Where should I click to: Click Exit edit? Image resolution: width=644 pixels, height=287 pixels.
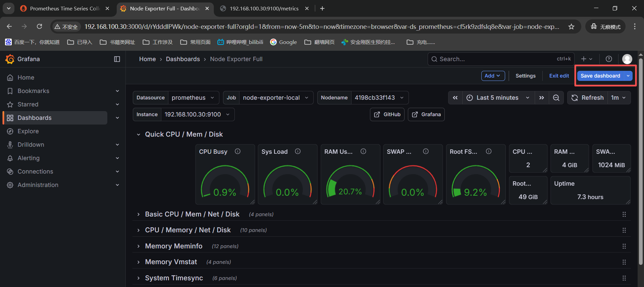tap(559, 76)
